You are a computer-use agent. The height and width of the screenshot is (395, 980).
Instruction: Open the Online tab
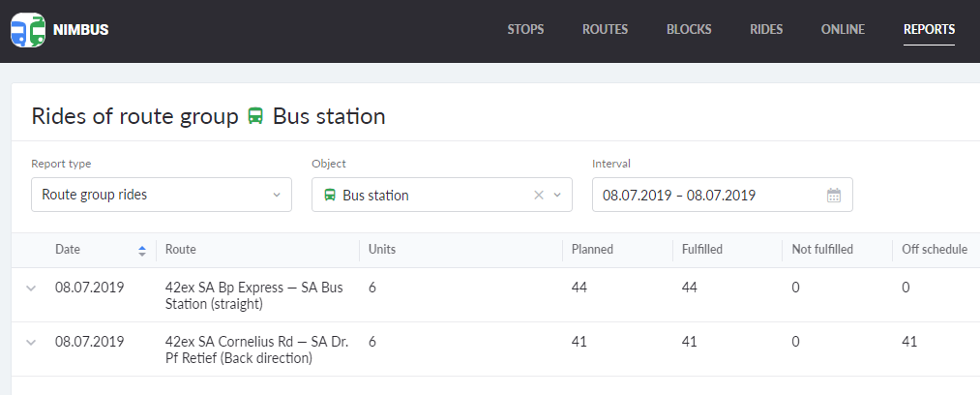843,29
